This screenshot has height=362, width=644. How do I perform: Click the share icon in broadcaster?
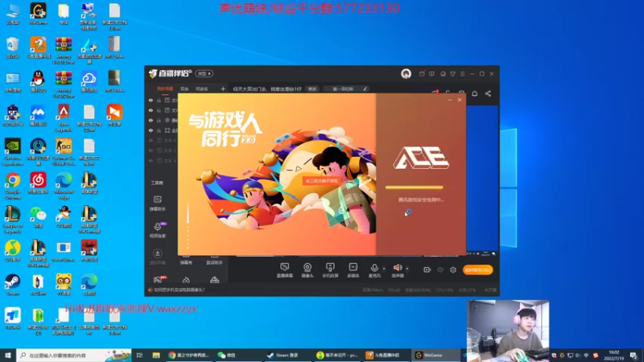488,93
